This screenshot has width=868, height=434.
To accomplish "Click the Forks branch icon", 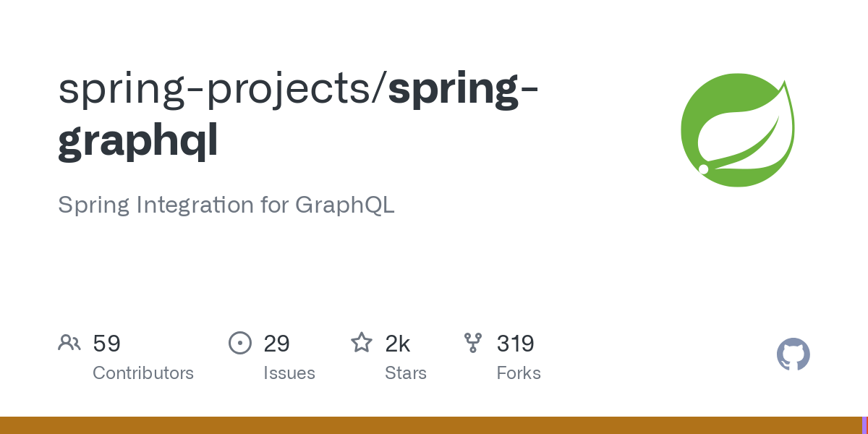I will [473, 343].
